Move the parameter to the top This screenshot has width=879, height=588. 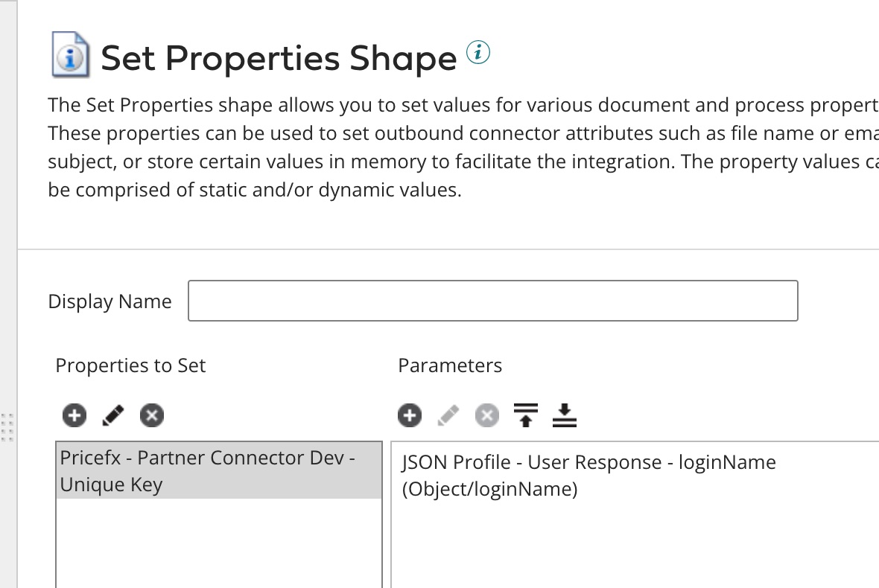(526, 415)
